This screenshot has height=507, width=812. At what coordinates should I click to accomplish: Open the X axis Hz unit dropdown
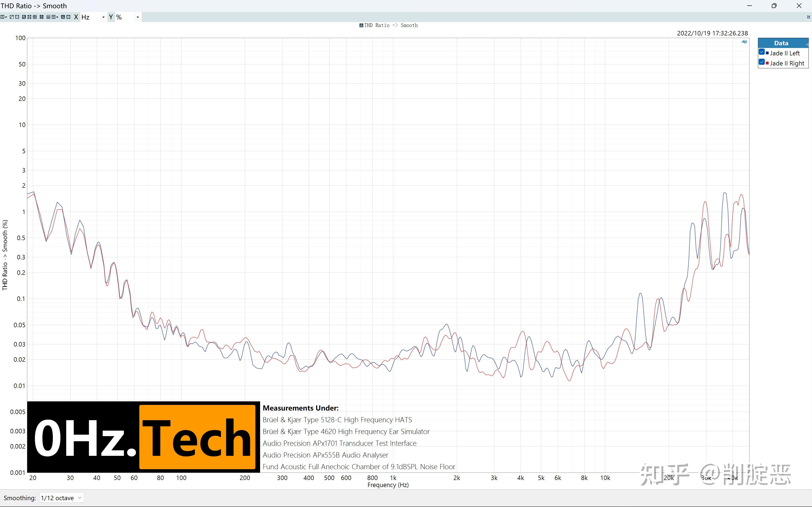(103, 17)
